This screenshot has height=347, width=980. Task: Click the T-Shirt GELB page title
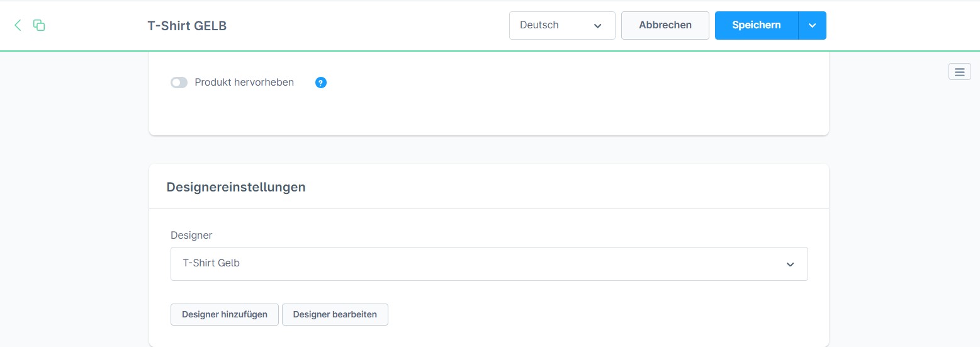187,26
